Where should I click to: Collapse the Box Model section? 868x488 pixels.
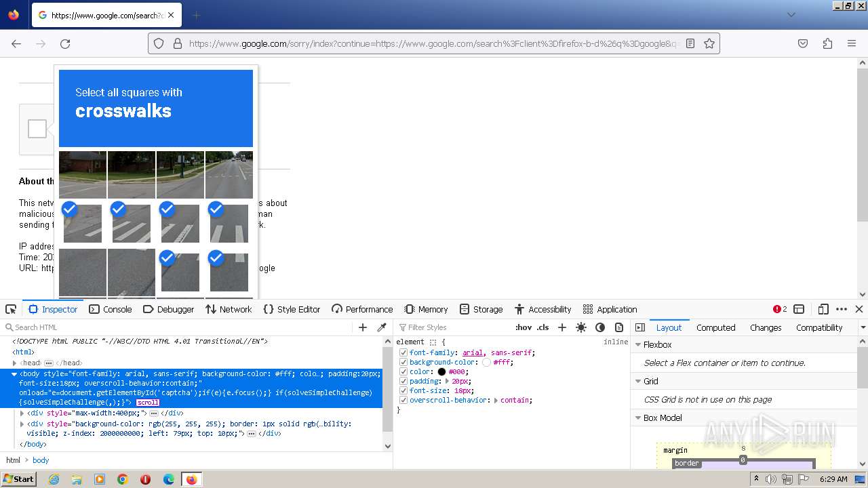click(x=638, y=418)
